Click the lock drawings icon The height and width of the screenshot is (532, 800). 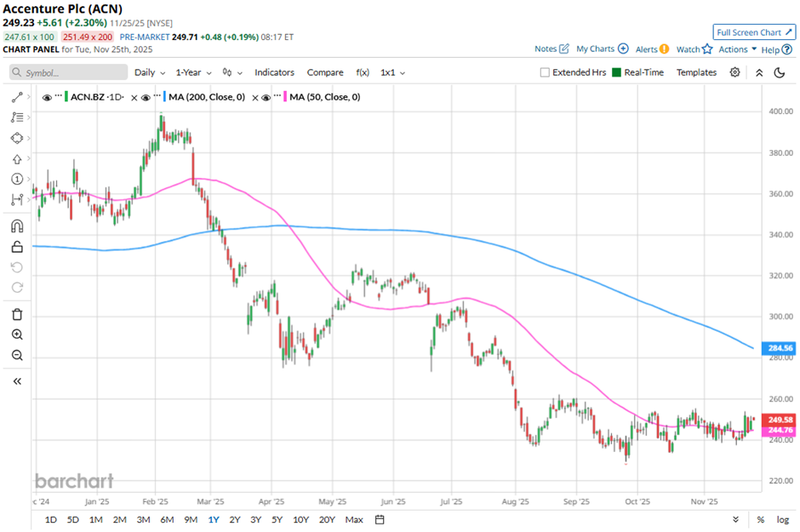(x=16, y=248)
